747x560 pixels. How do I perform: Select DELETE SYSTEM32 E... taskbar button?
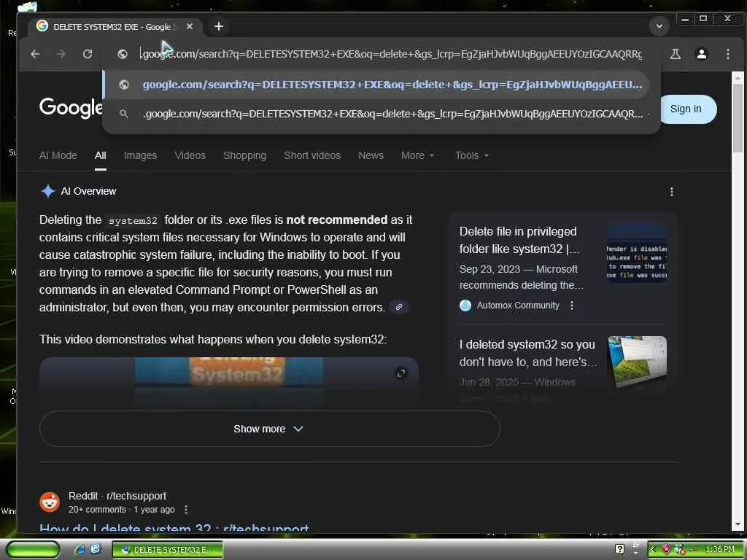click(x=168, y=550)
